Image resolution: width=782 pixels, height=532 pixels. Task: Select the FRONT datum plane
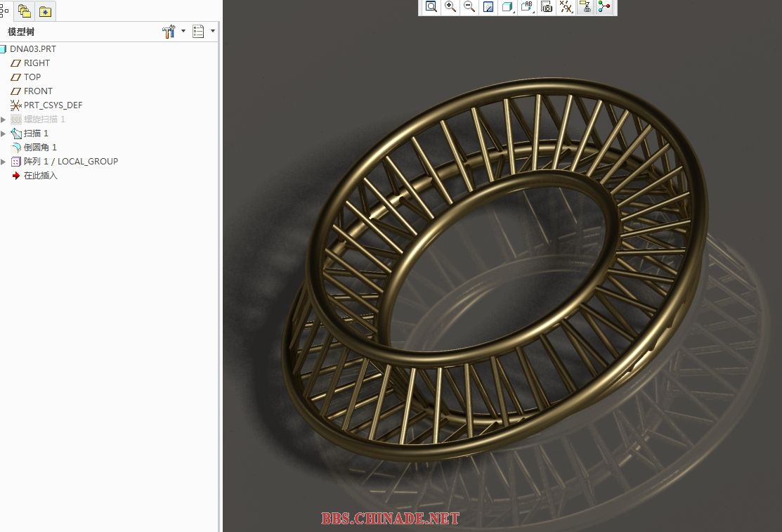tap(38, 91)
